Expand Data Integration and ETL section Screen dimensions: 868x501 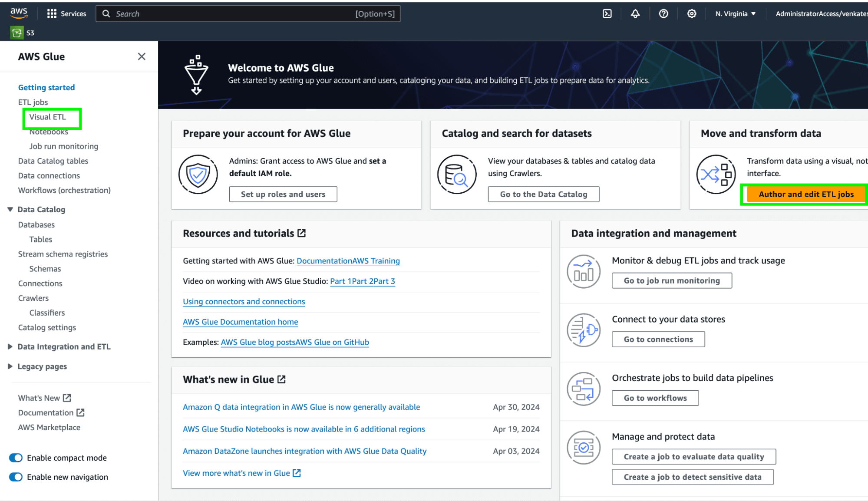[10, 346]
